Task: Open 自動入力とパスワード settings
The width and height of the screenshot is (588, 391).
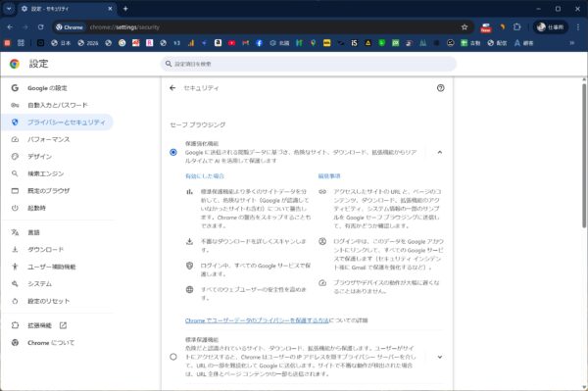Action: point(58,105)
